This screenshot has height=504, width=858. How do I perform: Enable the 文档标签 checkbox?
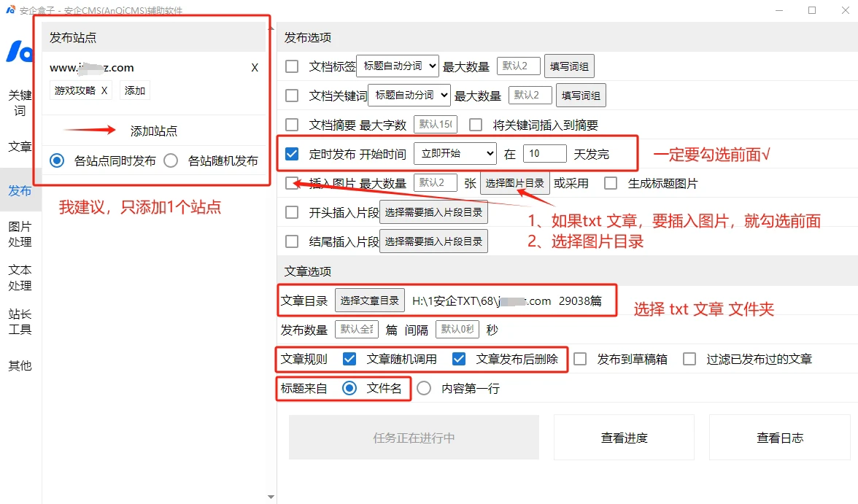coord(292,66)
